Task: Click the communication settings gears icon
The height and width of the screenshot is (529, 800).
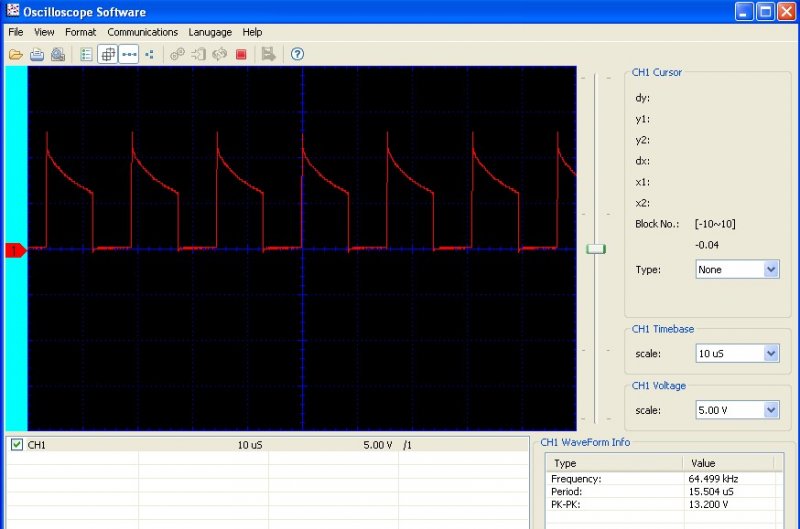Action: (177, 54)
